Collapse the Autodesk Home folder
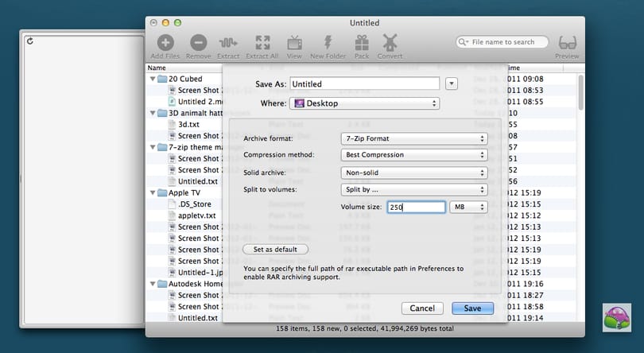644x353 pixels. tap(153, 284)
